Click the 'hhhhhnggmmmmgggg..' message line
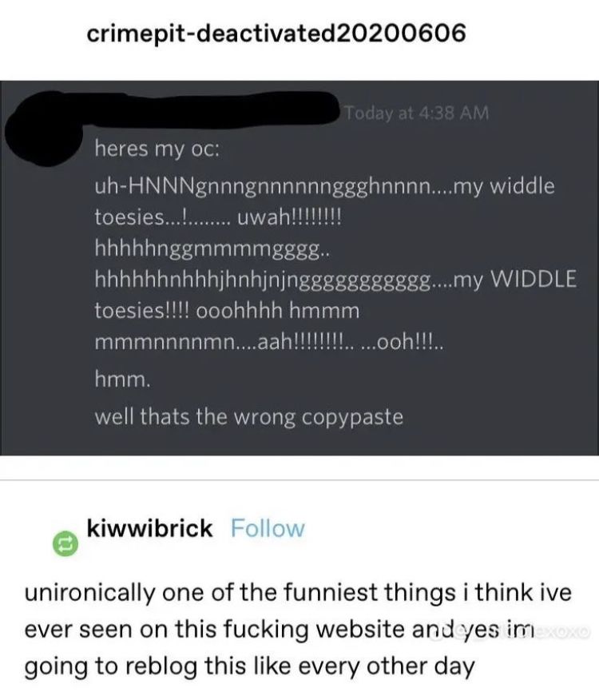The width and height of the screenshot is (599, 700). (x=212, y=249)
